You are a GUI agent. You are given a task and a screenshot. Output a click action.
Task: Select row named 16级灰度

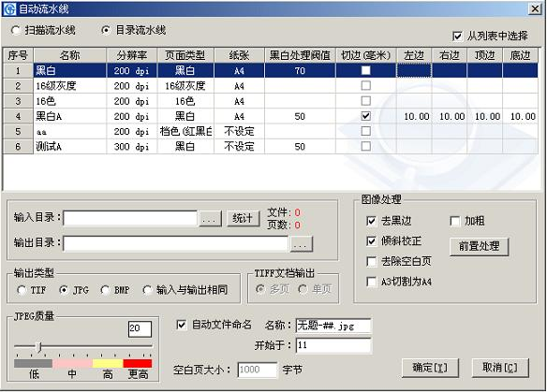(x=271, y=86)
